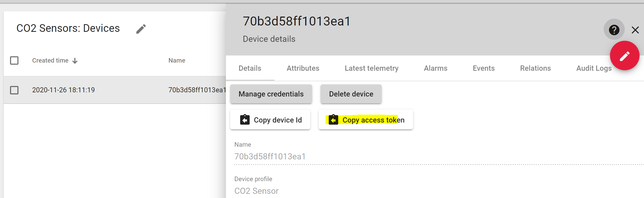Click the clipboard icon on Copy access token

334,120
